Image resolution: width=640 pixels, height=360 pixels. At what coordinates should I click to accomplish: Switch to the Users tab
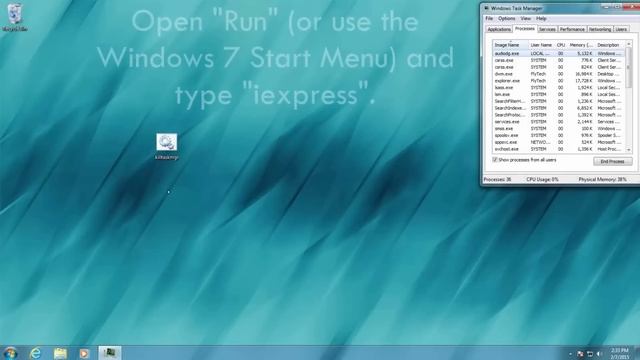point(621,29)
